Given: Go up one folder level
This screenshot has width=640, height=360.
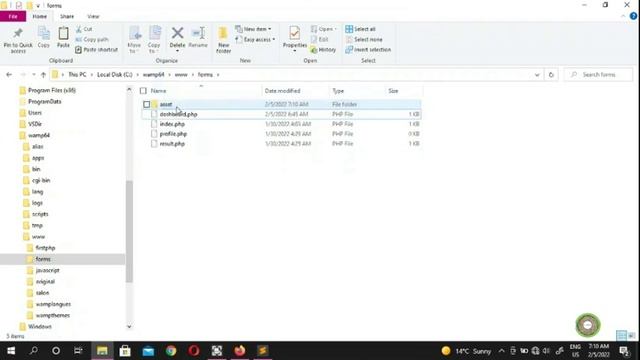Looking at the screenshot, I should coord(43,75).
